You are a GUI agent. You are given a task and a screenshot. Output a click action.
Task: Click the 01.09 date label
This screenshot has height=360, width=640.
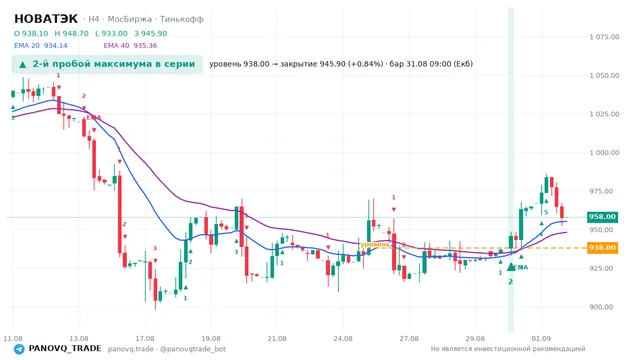tap(541, 338)
